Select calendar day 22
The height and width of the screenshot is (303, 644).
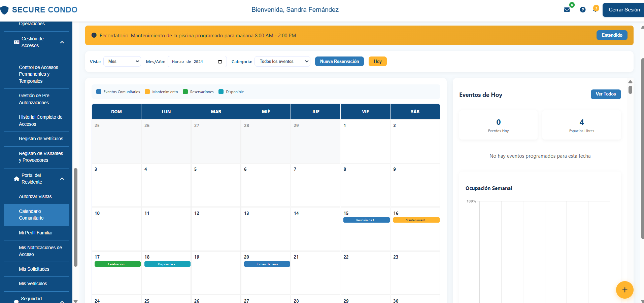click(x=365, y=273)
